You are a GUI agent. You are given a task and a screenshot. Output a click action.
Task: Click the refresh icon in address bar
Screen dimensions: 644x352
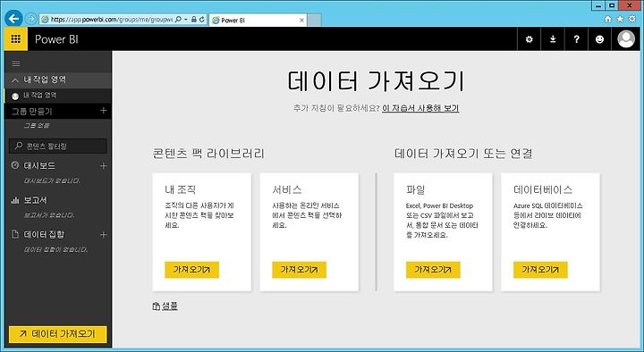tap(202, 20)
